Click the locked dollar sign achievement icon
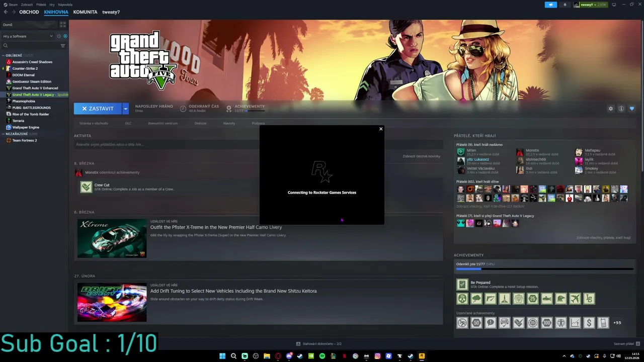The width and height of the screenshot is (644, 362). click(589, 323)
